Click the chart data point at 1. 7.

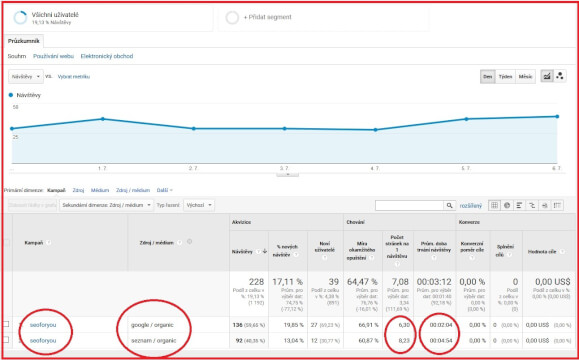click(x=103, y=119)
